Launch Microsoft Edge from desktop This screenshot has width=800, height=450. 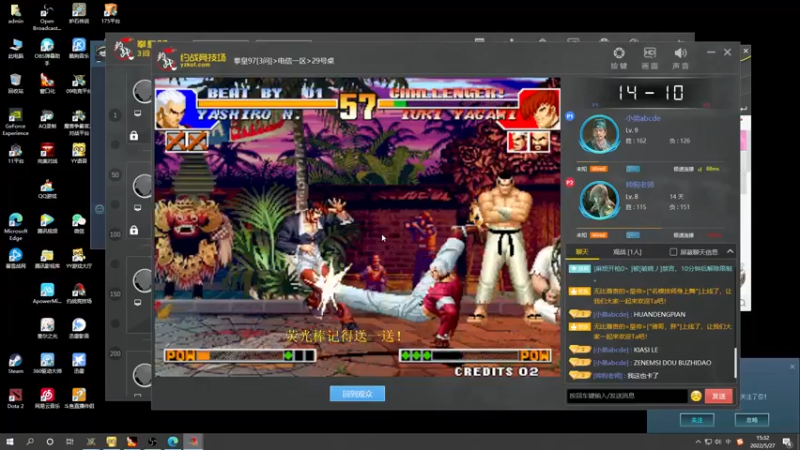pyautogui.click(x=15, y=227)
